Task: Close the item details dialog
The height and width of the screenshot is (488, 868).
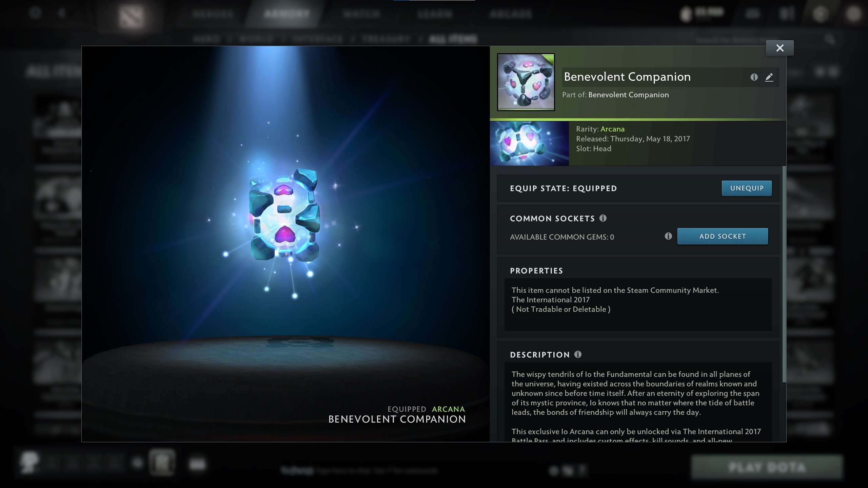Action: tap(780, 48)
